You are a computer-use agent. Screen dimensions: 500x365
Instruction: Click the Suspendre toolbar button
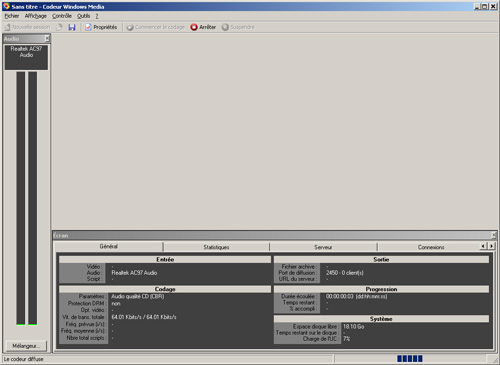click(238, 27)
